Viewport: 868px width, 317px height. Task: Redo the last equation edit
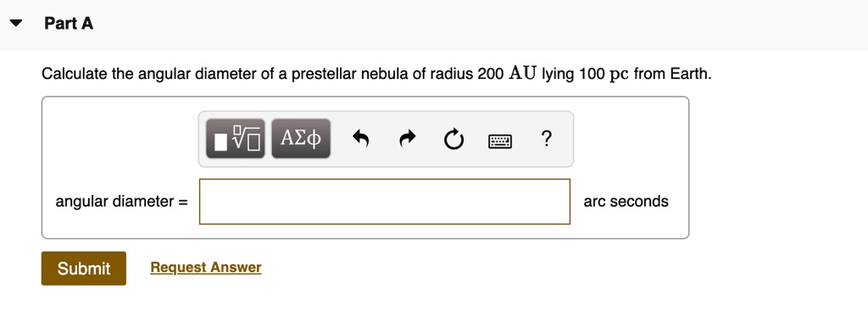(408, 139)
